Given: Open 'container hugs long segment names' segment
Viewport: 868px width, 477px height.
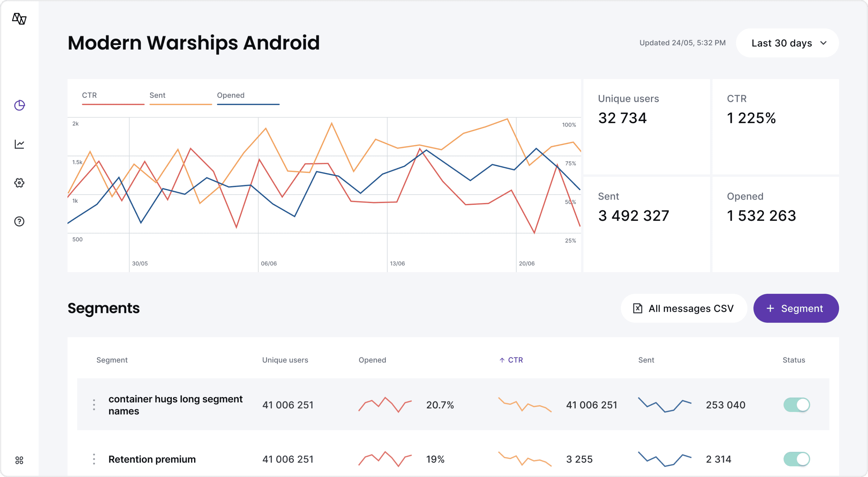Looking at the screenshot, I should tap(176, 405).
